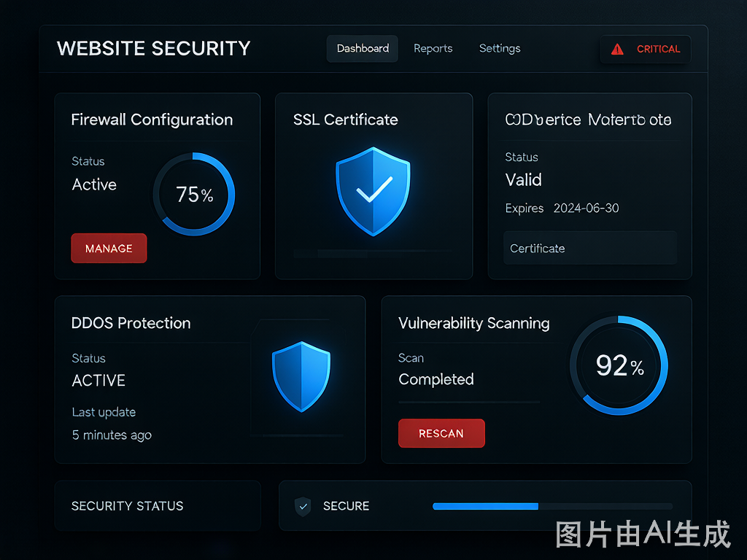
Task: Click the SSL Certificate card's bottom progress bar
Action: [373, 253]
